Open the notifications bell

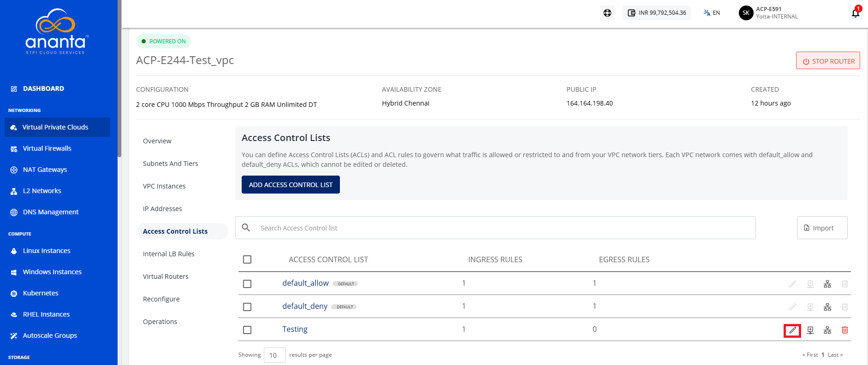pos(856,13)
